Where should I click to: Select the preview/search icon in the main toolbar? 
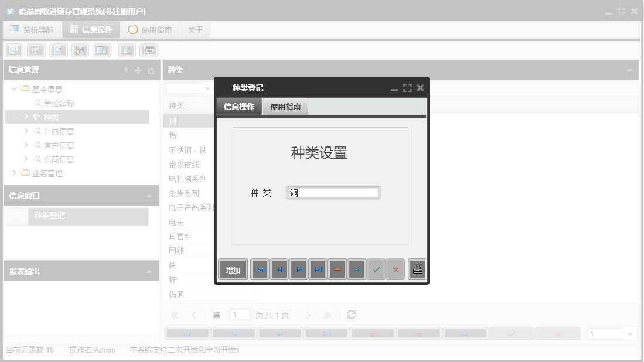coord(13,50)
